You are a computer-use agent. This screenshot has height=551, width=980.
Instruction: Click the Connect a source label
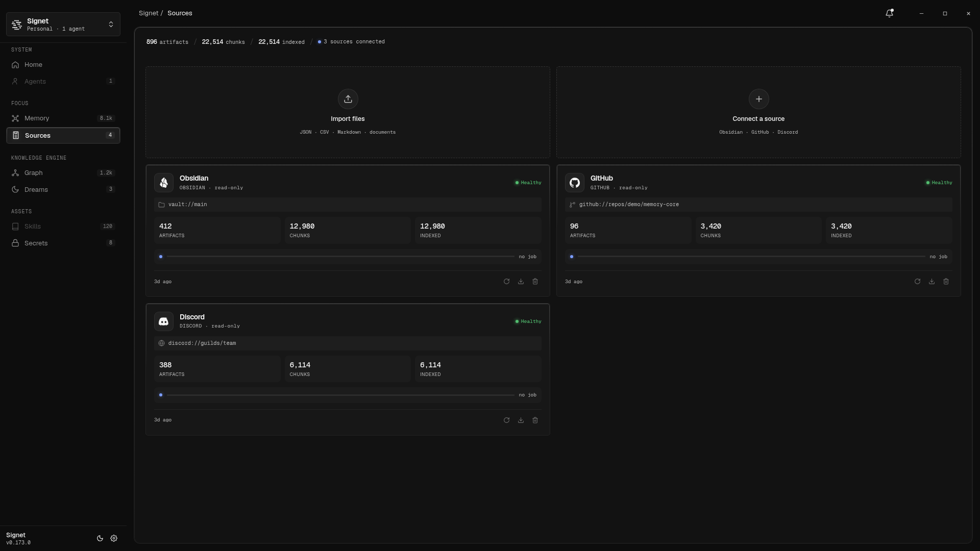coord(758,119)
